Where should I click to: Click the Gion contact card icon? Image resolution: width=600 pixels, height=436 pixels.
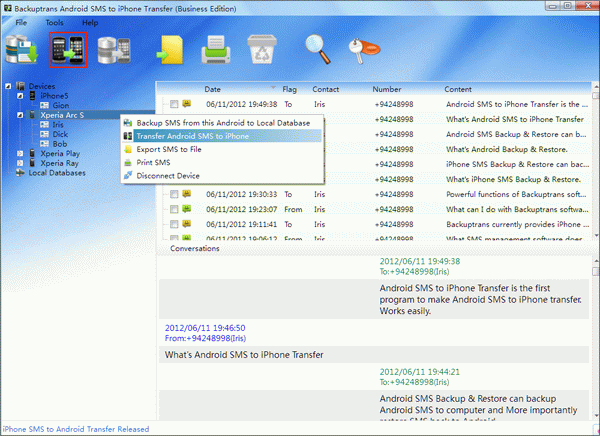pos(44,105)
